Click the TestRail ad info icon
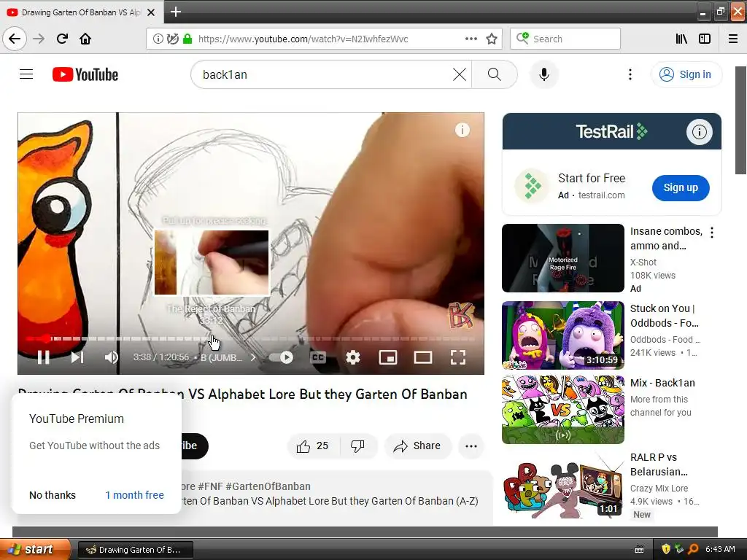 (699, 131)
